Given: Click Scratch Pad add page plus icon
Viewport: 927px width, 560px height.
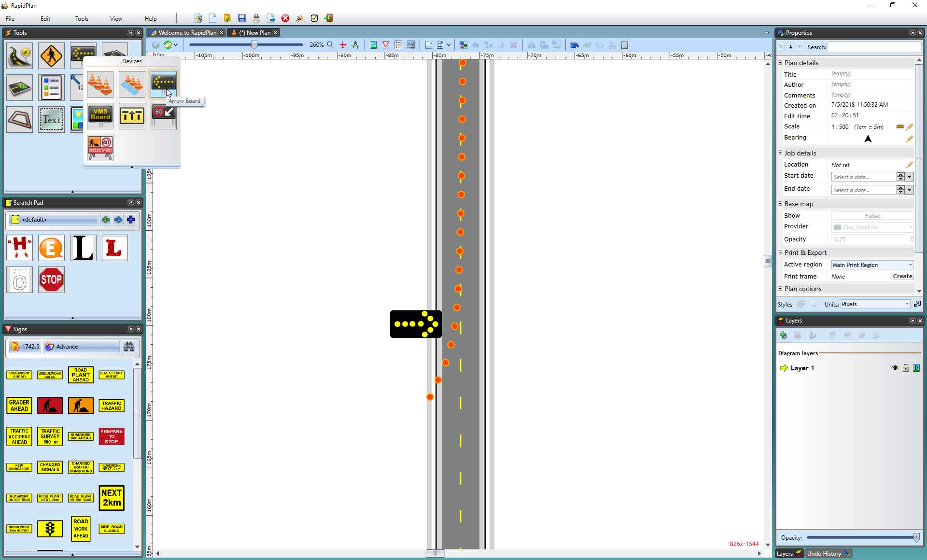Looking at the screenshot, I should coord(131,220).
